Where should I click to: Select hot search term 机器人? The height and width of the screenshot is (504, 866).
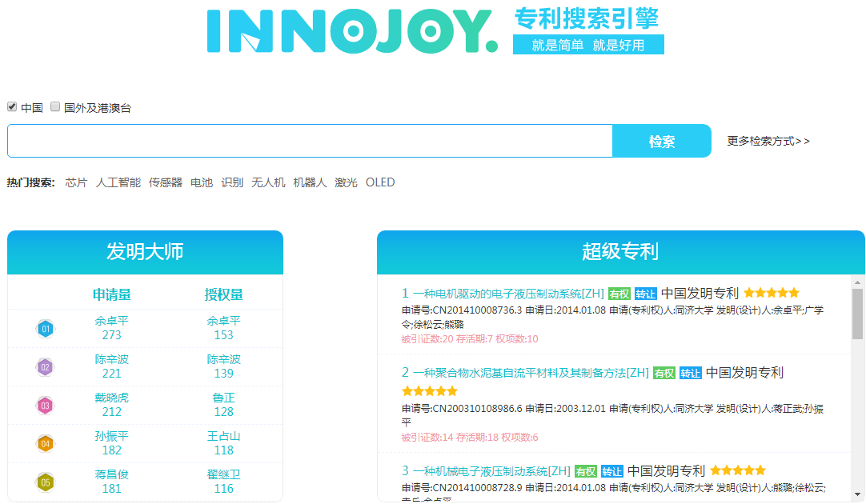(x=310, y=182)
